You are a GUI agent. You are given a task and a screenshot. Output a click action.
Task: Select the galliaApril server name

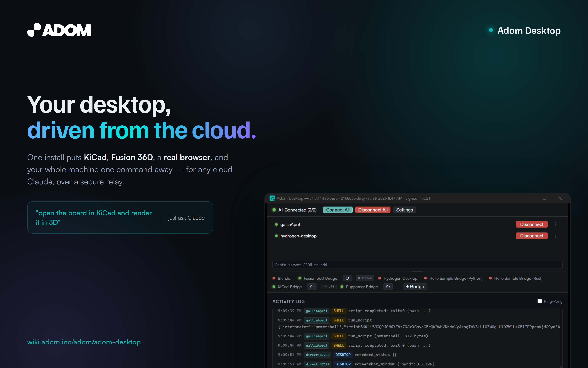coord(290,224)
